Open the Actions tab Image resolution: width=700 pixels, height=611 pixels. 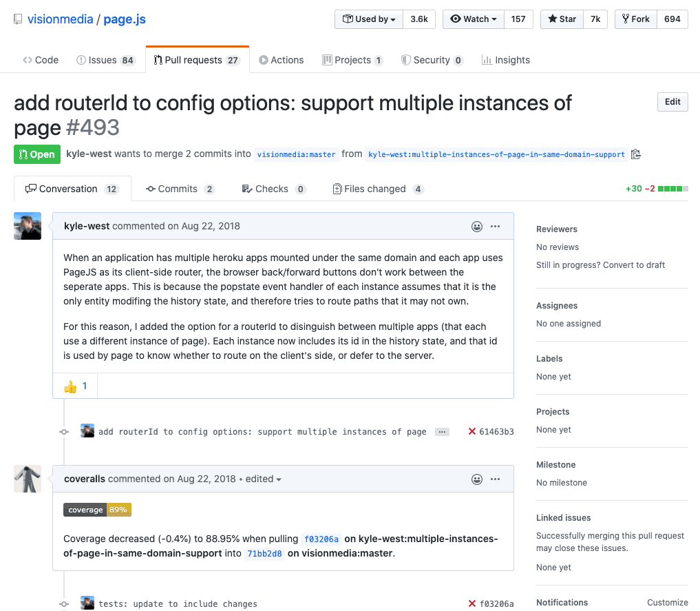click(x=282, y=60)
